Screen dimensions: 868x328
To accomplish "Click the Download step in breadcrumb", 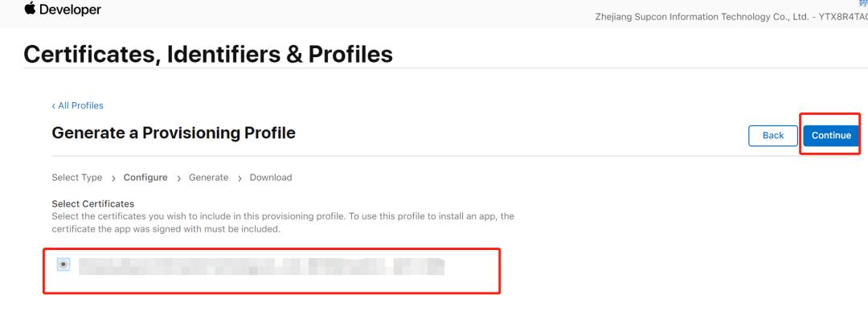I will 271,178.
